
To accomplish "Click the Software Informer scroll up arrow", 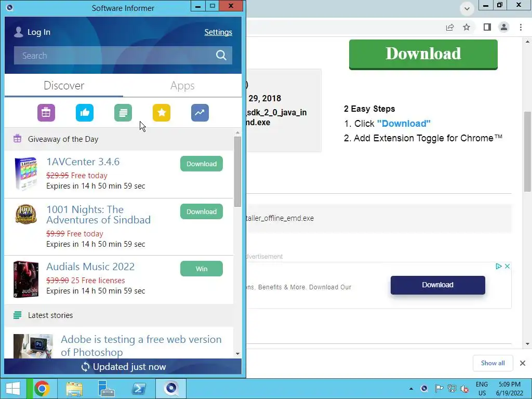I will pos(237,132).
